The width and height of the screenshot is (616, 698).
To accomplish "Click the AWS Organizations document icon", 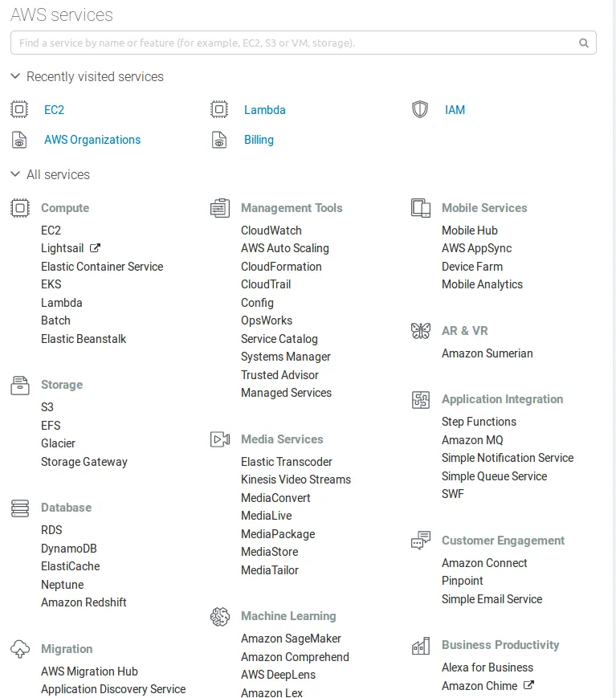I will [19, 140].
